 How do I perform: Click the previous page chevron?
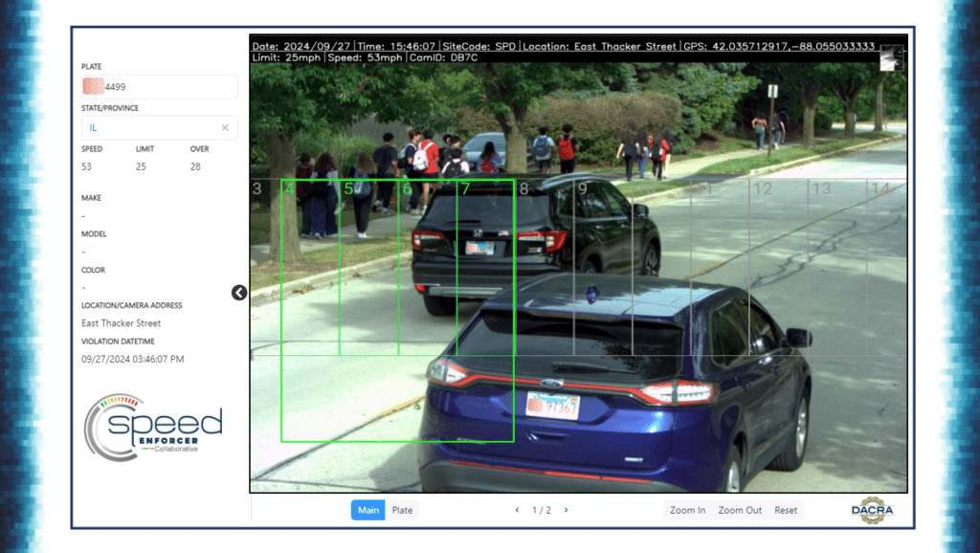tap(517, 510)
